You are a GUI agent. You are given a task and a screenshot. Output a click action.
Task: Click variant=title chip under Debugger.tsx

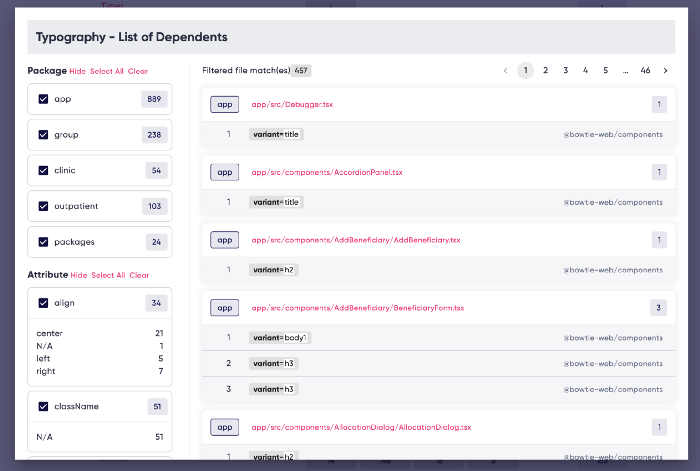coord(276,134)
